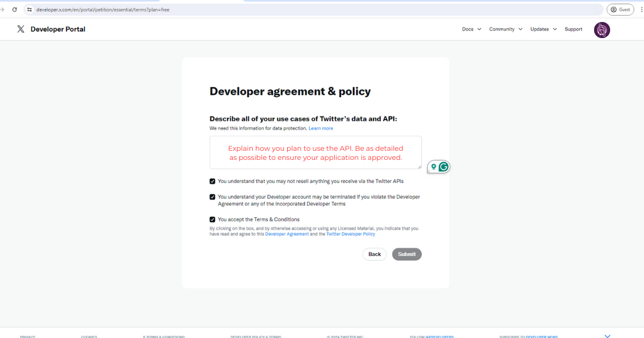Click the green lightbulb suggestion icon
Viewport: 644px width, 338px height.
(x=434, y=167)
